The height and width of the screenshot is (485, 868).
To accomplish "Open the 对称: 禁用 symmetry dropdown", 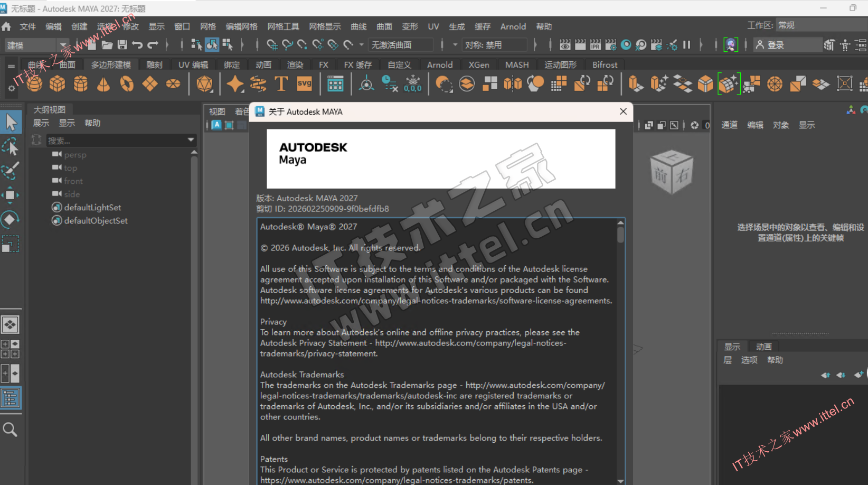I will coord(494,45).
